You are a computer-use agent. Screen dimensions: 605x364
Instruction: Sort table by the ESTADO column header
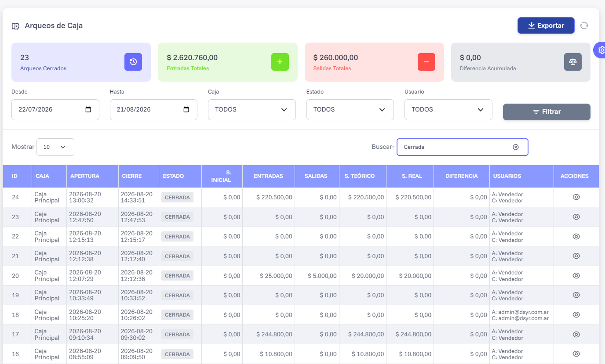pos(180,176)
